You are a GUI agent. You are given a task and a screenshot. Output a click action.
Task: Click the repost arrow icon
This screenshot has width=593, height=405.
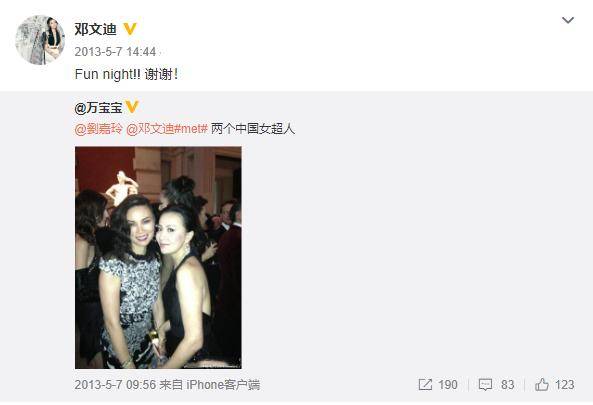(x=425, y=385)
